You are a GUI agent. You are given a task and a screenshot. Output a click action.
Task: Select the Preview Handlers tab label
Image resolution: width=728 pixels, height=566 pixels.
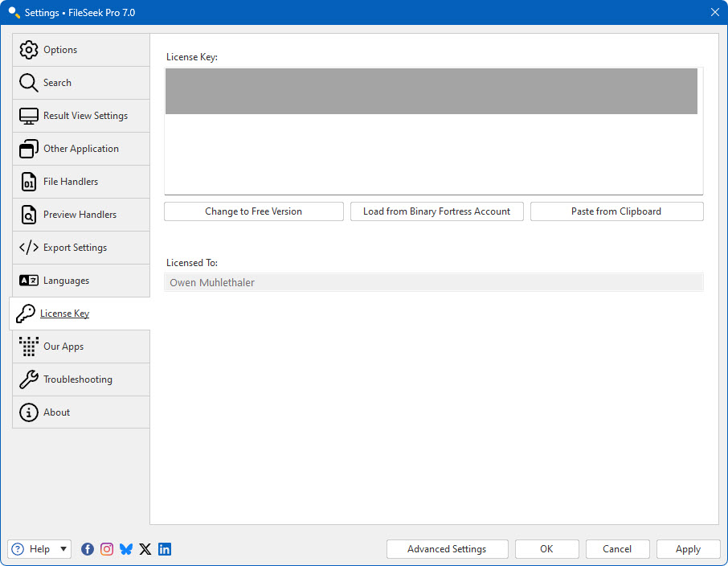tap(80, 215)
